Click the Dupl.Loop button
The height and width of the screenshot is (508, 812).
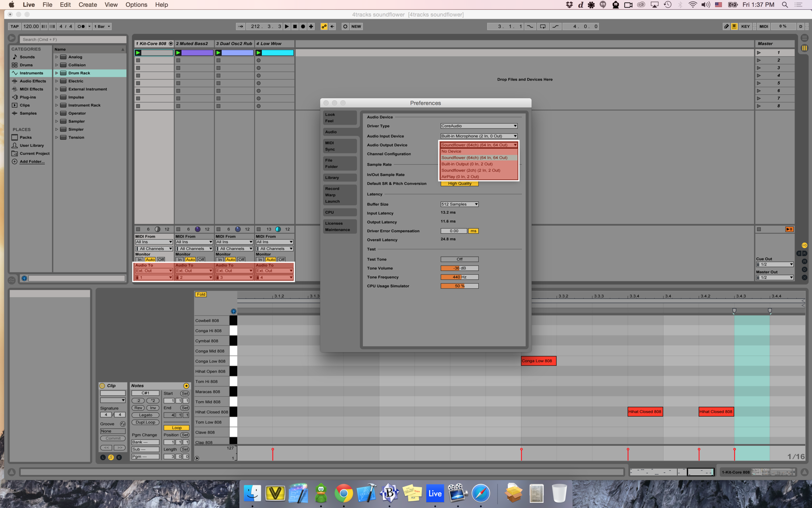(x=145, y=422)
